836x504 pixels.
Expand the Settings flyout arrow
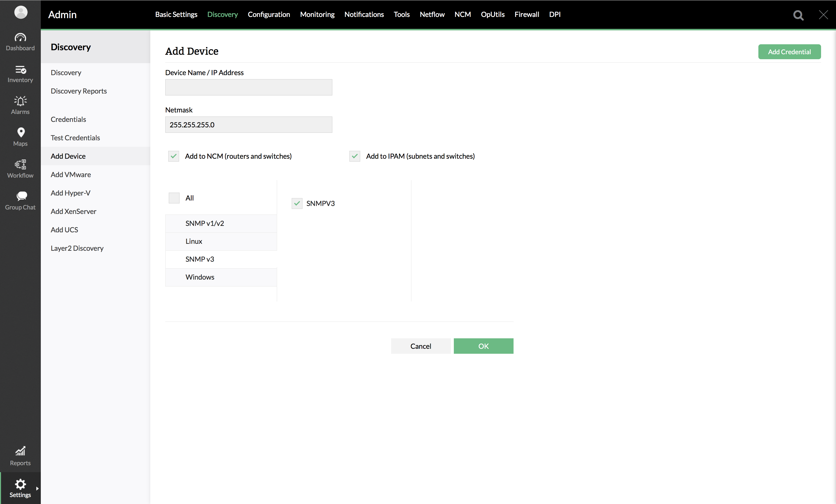point(37,488)
